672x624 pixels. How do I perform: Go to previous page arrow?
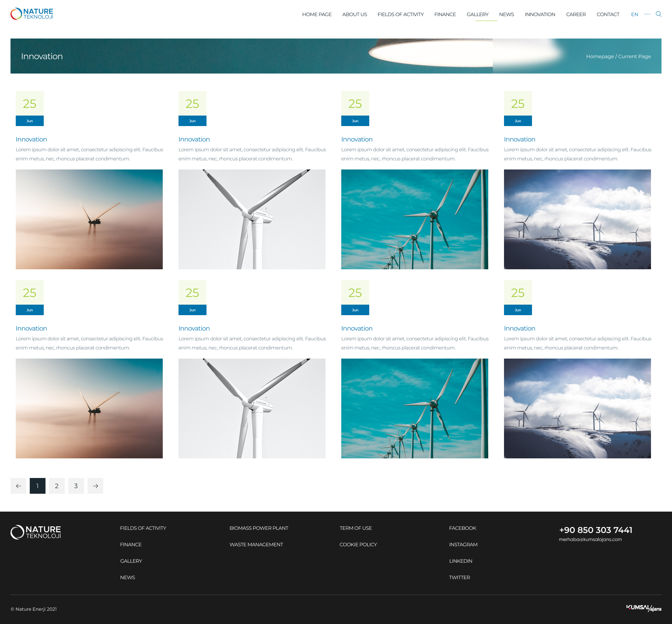point(18,486)
